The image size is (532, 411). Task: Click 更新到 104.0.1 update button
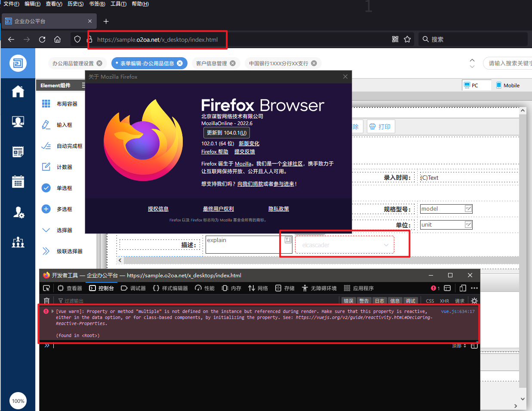(x=227, y=133)
